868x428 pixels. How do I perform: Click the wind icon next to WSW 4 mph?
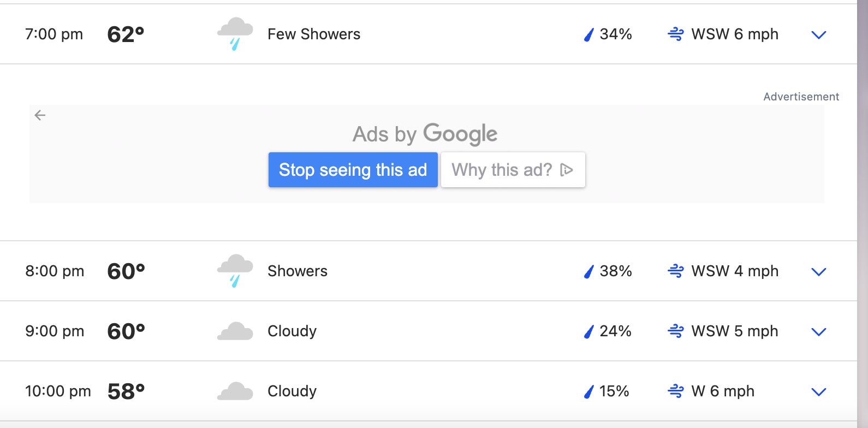(675, 271)
